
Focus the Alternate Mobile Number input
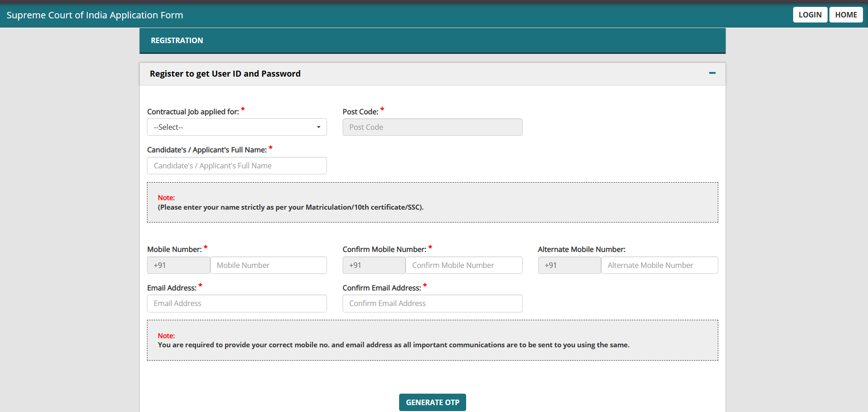(x=659, y=265)
